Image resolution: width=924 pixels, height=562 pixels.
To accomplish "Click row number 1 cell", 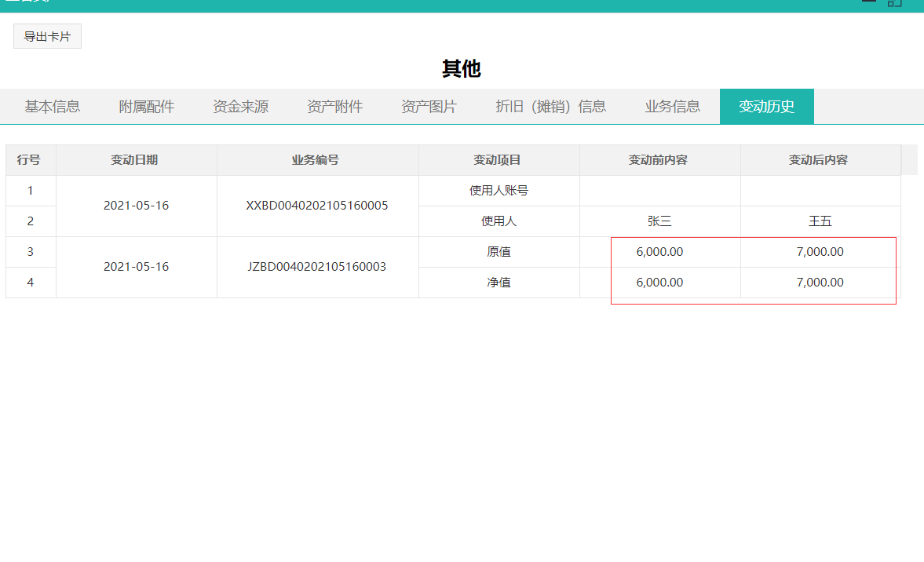I will 31,191.
